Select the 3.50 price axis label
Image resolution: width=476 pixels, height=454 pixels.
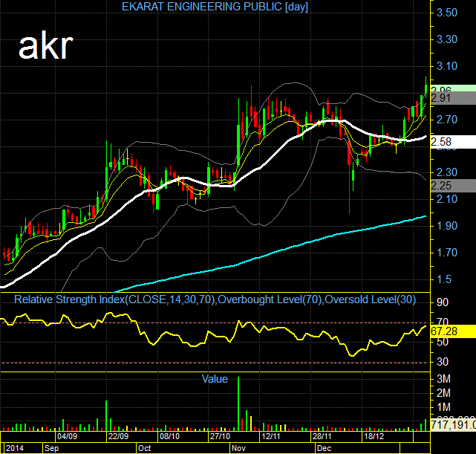(x=446, y=13)
